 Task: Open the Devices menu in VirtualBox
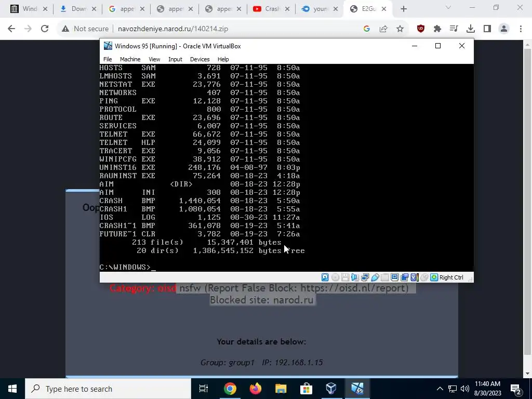[x=200, y=59]
